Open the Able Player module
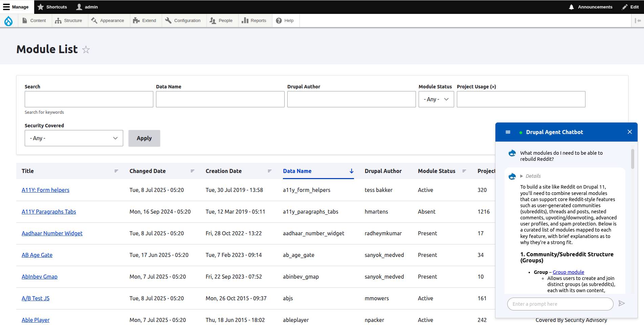The height and width of the screenshot is (325, 644). coord(36,320)
